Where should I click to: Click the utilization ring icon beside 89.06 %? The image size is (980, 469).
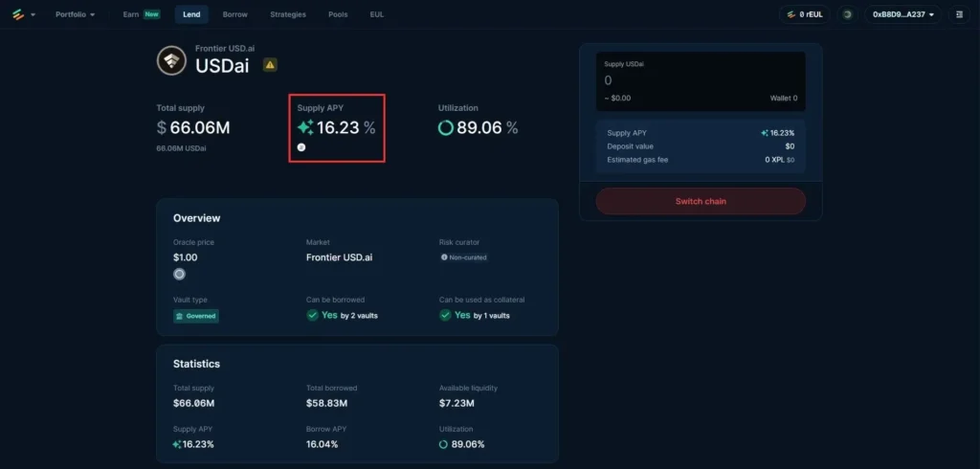pyautogui.click(x=446, y=127)
